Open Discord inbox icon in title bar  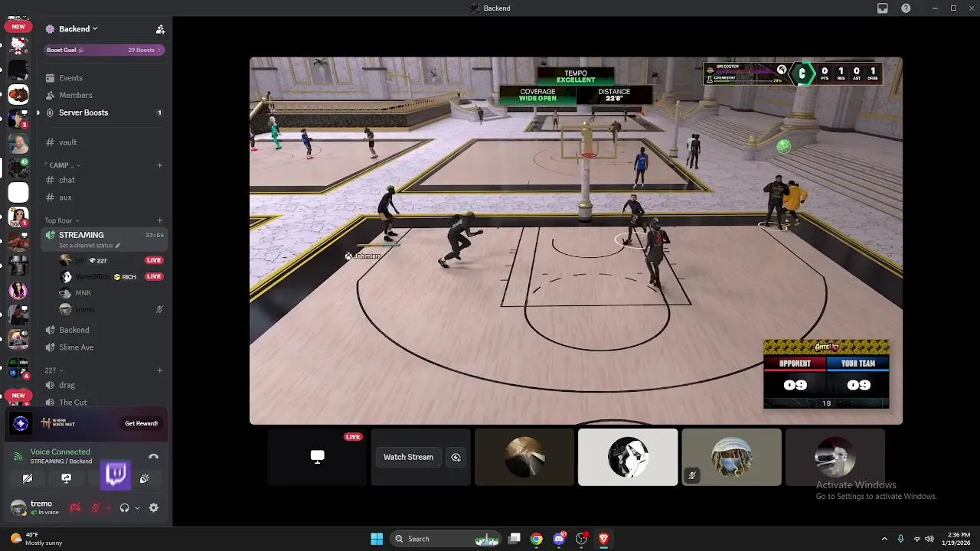(x=882, y=8)
